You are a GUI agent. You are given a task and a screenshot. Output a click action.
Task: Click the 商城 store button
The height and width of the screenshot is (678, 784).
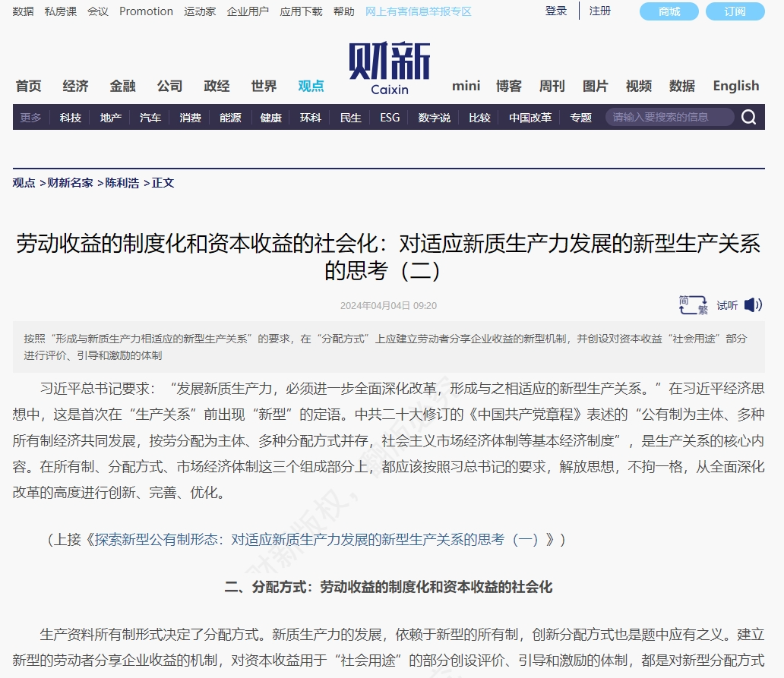point(669,11)
